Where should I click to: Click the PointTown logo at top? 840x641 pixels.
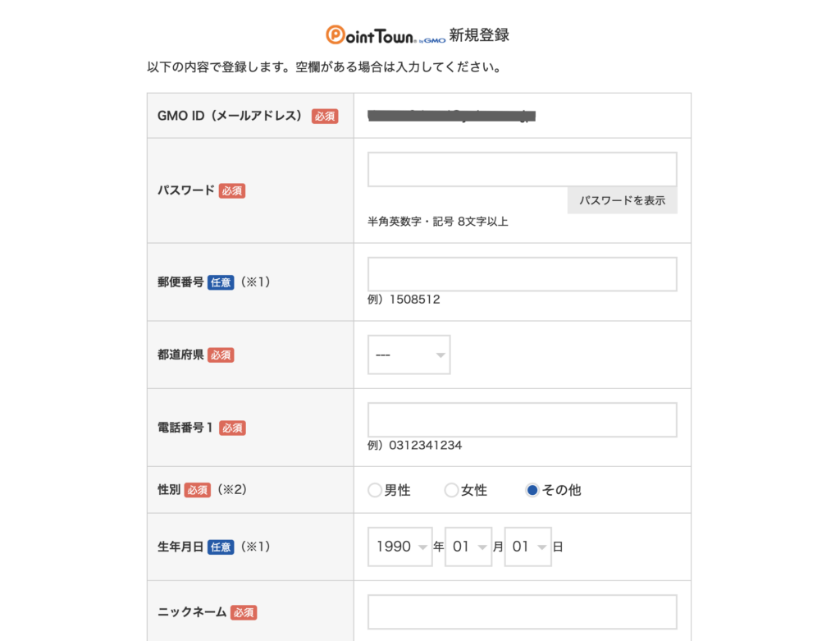(385, 35)
